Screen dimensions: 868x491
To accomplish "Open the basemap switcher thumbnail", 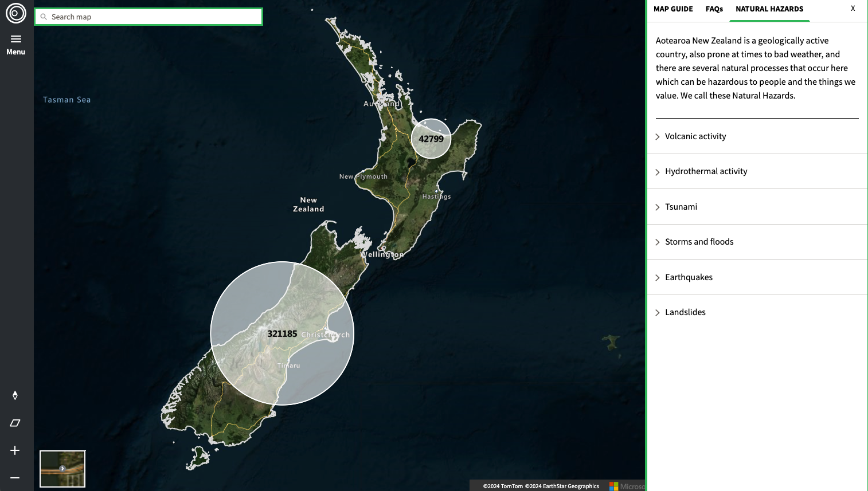I will tap(62, 469).
